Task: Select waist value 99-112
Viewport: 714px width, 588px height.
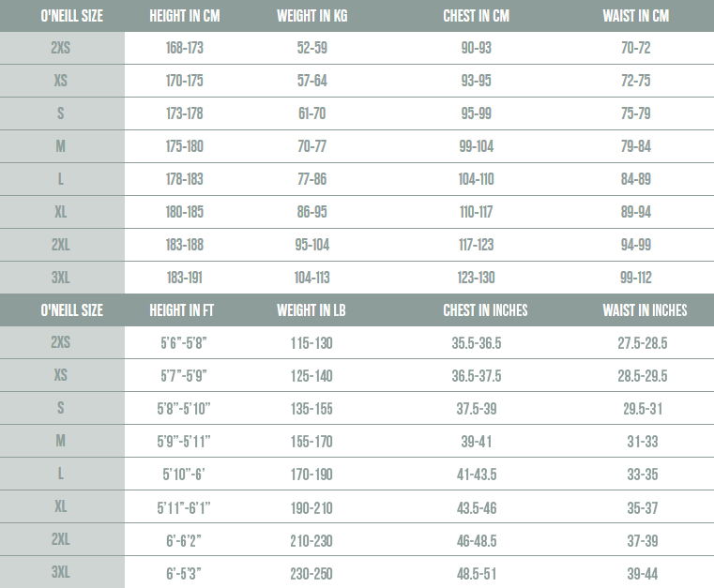Action: [636, 278]
